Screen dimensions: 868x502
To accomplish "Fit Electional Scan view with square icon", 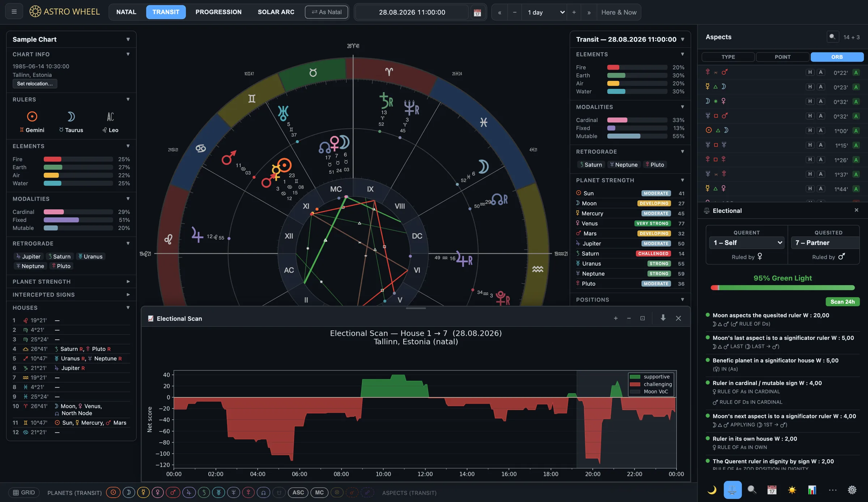I will click(x=642, y=318).
